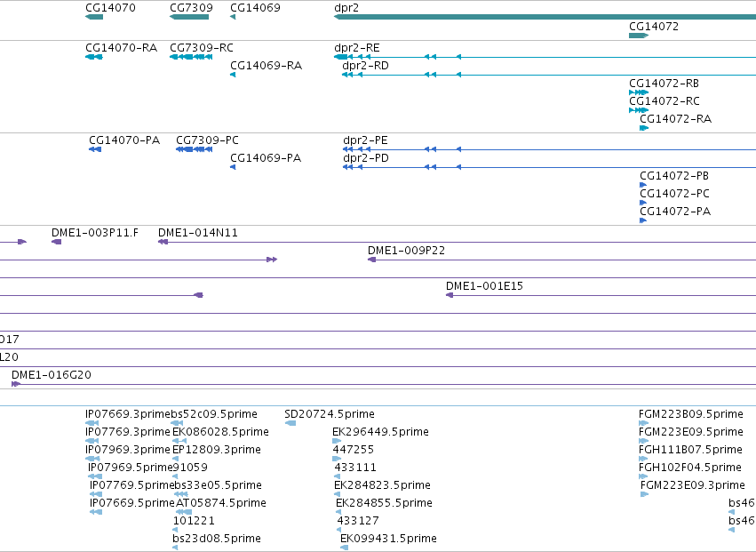Select the IP07769.3prime EST
756x552 pixels.
tap(92, 441)
